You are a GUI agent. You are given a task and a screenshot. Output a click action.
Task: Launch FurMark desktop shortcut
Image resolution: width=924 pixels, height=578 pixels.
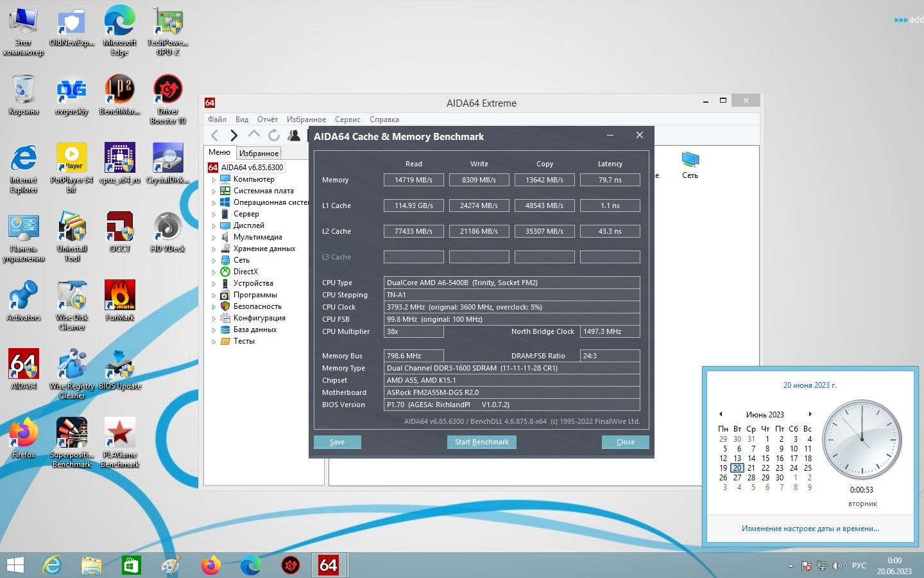(119, 301)
